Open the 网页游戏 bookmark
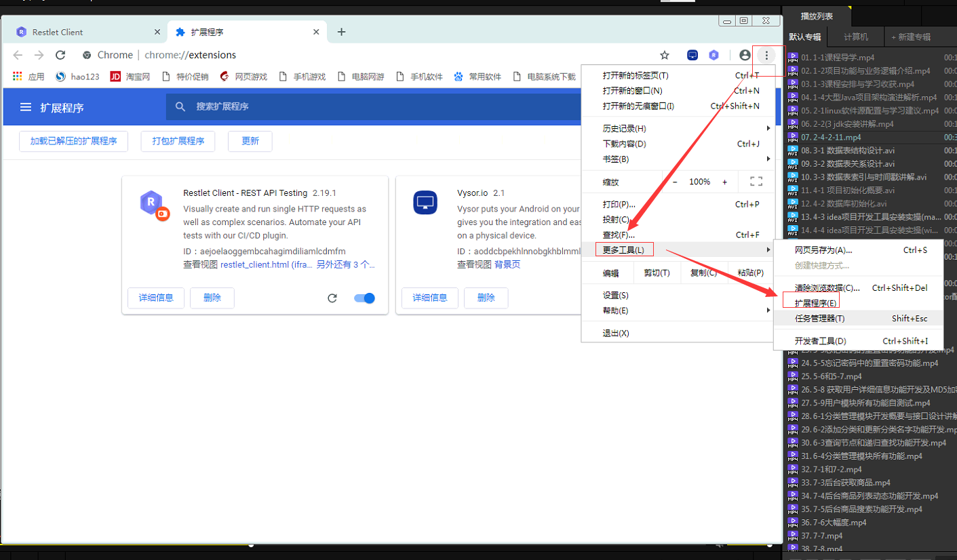957x560 pixels. [243, 77]
